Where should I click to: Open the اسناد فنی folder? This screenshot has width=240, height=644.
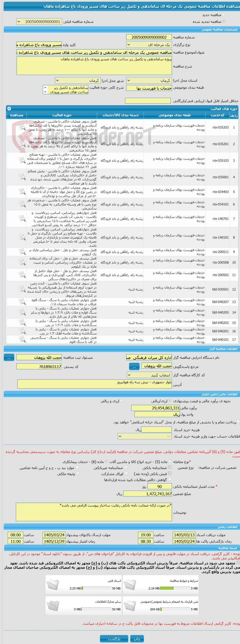[x=53, y=584]
